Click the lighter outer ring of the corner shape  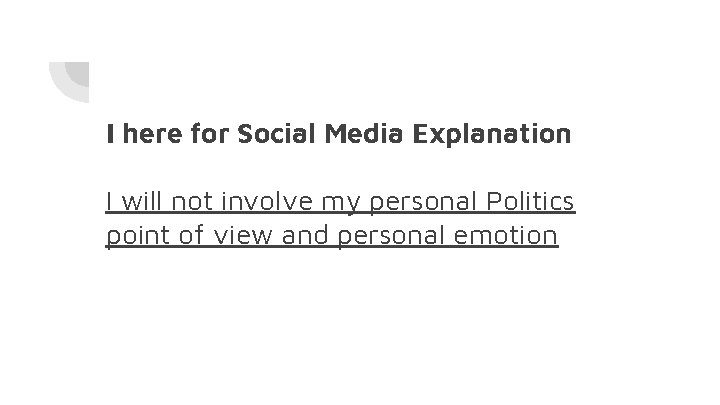click(x=60, y=88)
